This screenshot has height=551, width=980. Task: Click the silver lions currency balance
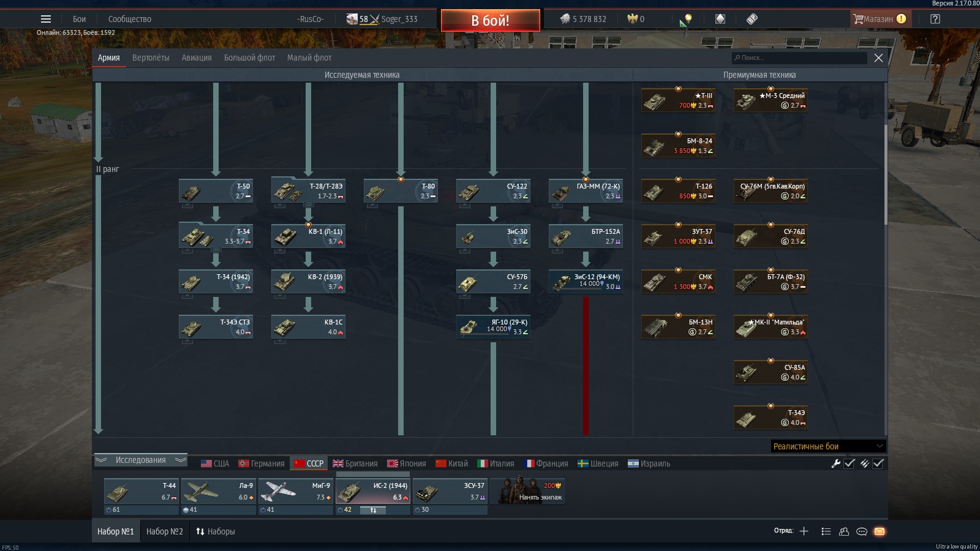coord(582,19)
